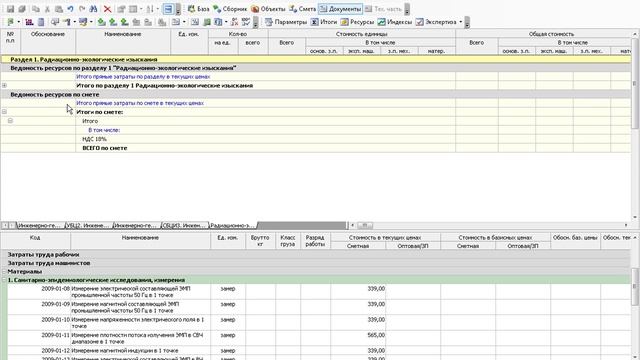The image size is (640, 360).
Task: Switch to the third sheet tab 'Инженерно-ге...'
Action: point(136,225)
